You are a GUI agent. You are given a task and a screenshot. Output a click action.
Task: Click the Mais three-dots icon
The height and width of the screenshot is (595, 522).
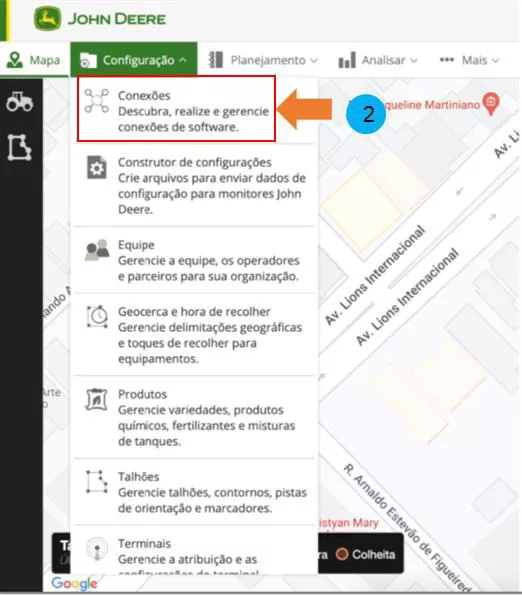pos(447,60)
